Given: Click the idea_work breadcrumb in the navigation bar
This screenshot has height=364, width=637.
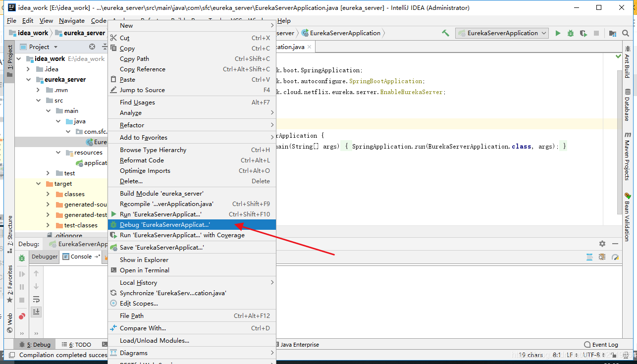Looking at the screenshot, I should click(29, 33).
